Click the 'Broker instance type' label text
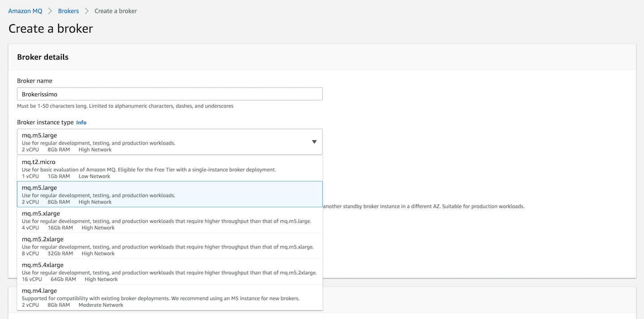The height and width of the screenshot is (319, 644). point(45,122)
